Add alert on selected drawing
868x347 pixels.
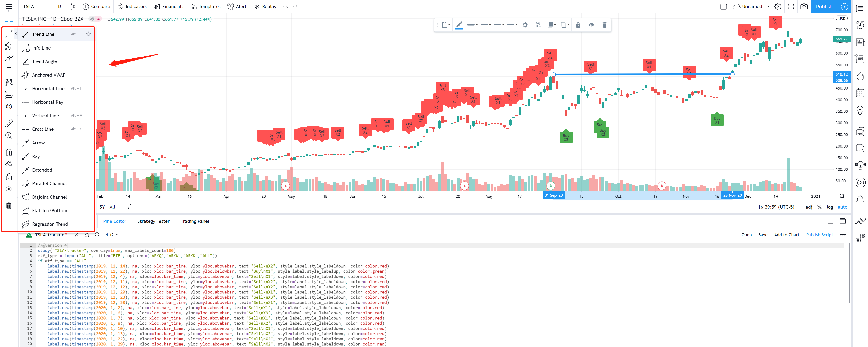point(538,25)
